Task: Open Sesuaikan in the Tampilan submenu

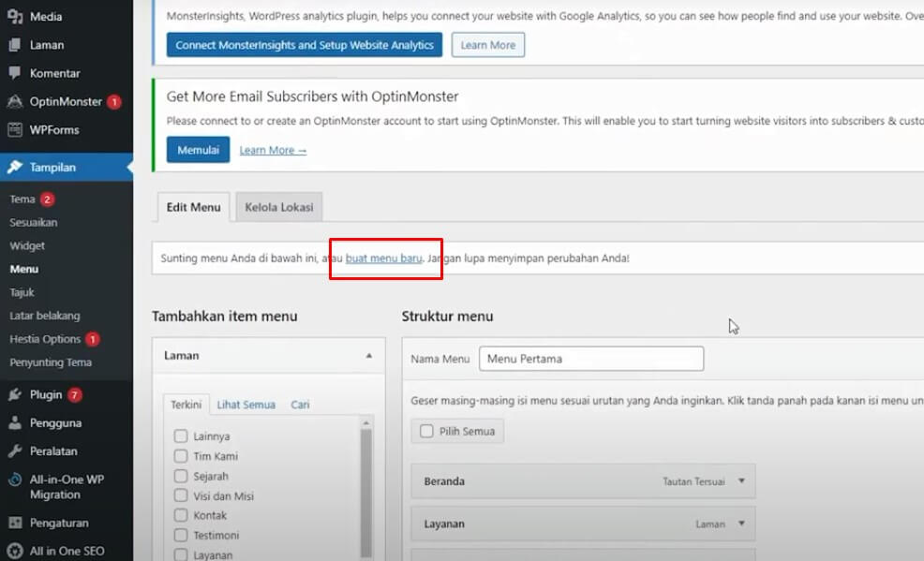Action: 34,223
